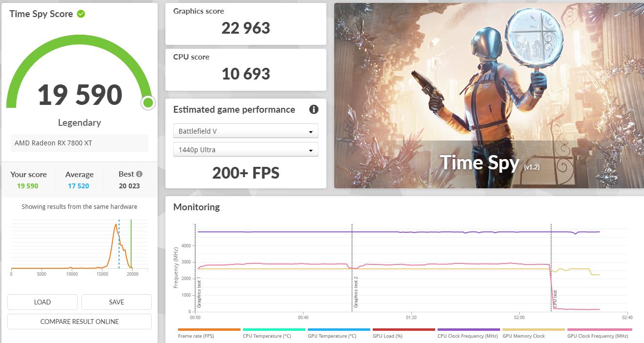Click the green gauge end indicator dot

[x=148, y=103]
